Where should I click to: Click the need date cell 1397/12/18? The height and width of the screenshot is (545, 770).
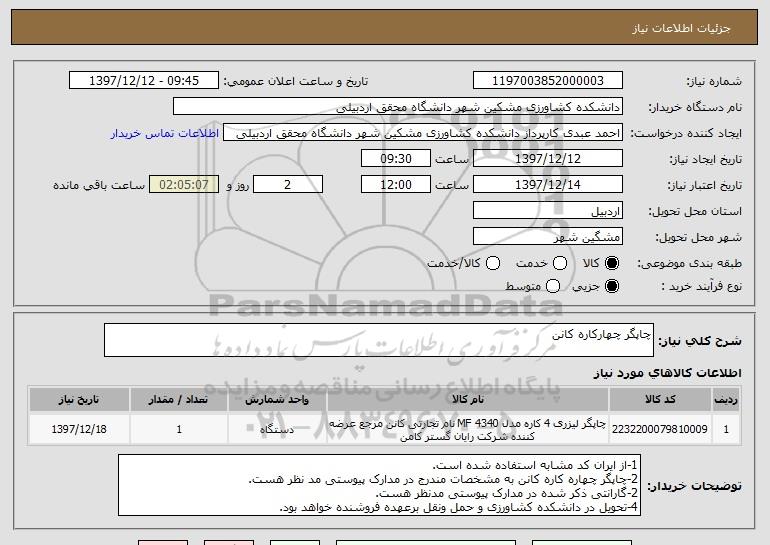click(x=79, y=429)
